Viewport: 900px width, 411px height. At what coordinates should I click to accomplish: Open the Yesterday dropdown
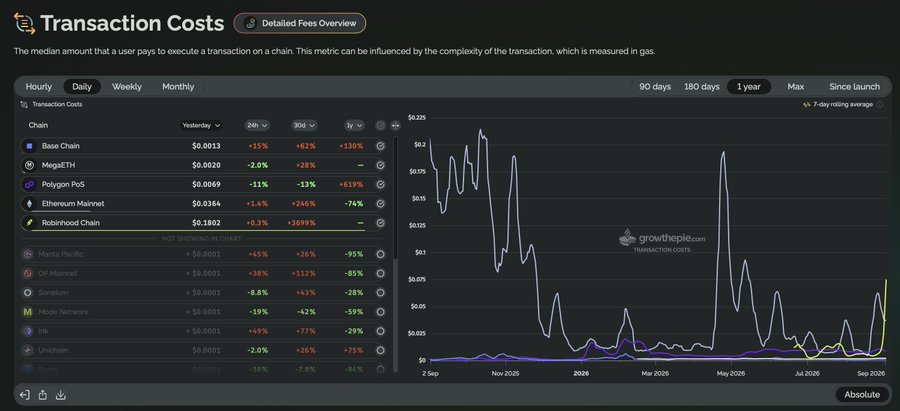pyautogui.click(x=201, y=125)
